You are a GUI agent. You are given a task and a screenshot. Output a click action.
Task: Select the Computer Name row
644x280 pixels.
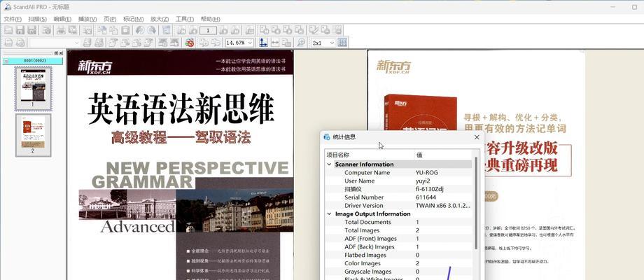pos(398,172)
